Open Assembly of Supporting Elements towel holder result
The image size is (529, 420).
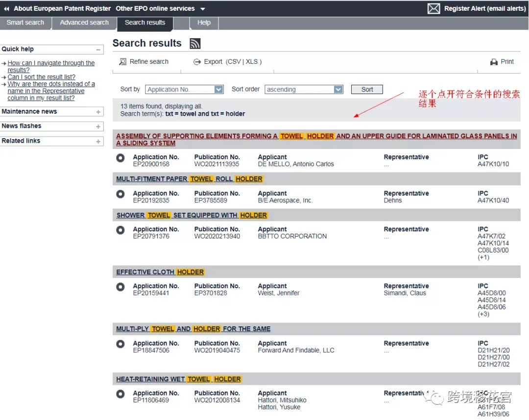tap(316, 140)
